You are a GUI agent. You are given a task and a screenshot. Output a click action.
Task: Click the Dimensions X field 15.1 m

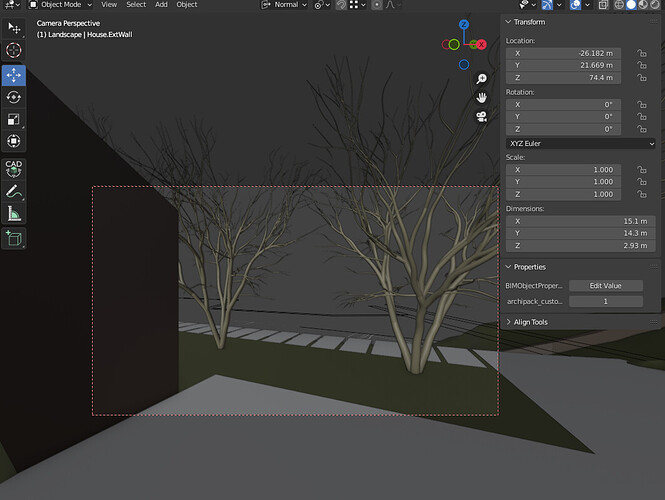click(580, 221)
